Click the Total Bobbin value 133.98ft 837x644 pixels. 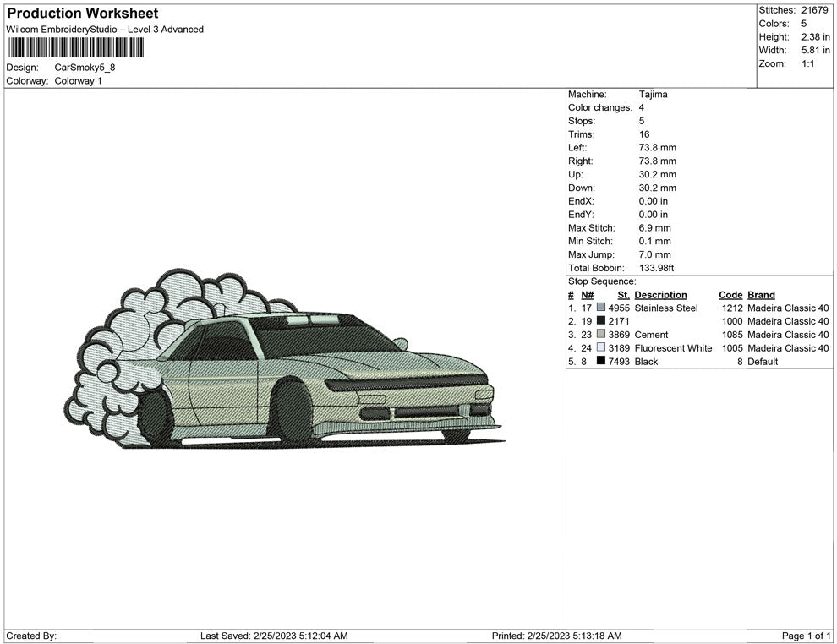point(656,268)
